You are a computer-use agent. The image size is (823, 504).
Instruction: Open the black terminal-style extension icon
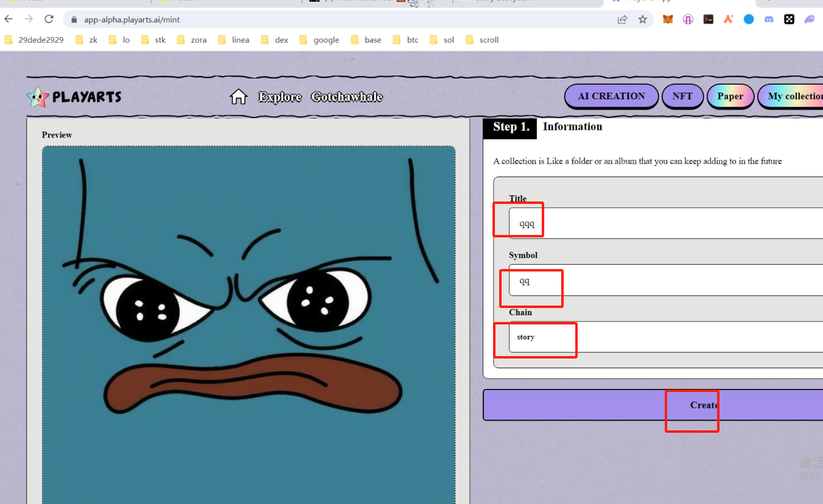click(709, 19)
